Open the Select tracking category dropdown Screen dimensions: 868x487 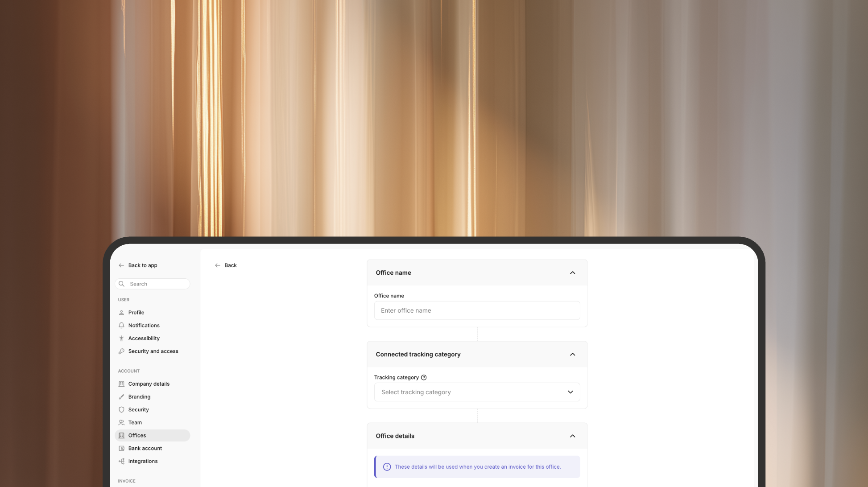[477, 392]
